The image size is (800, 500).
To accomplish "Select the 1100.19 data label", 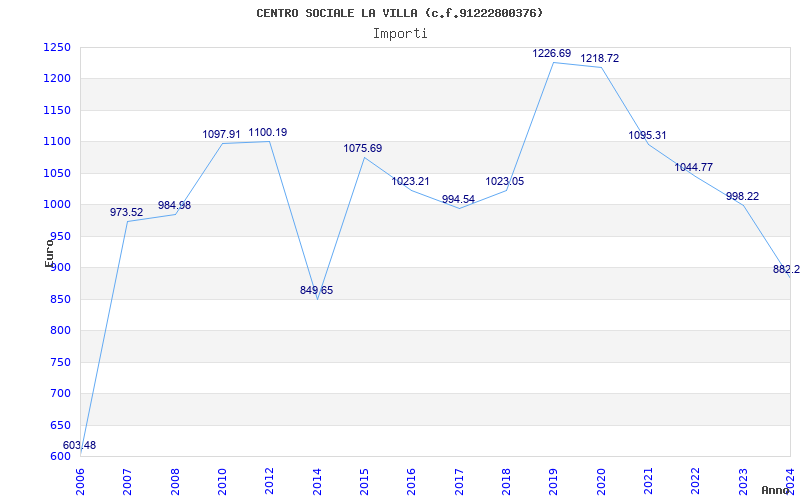I will tap(268, 132).
